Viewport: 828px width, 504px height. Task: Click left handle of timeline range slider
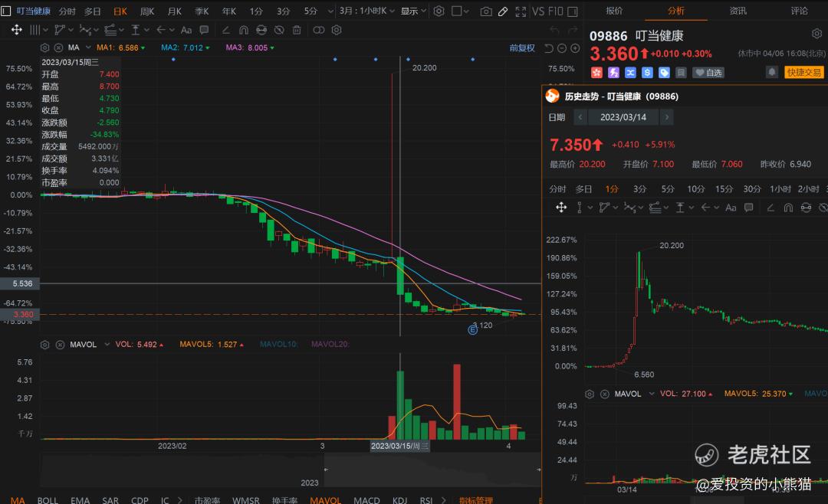coord(326,470)
